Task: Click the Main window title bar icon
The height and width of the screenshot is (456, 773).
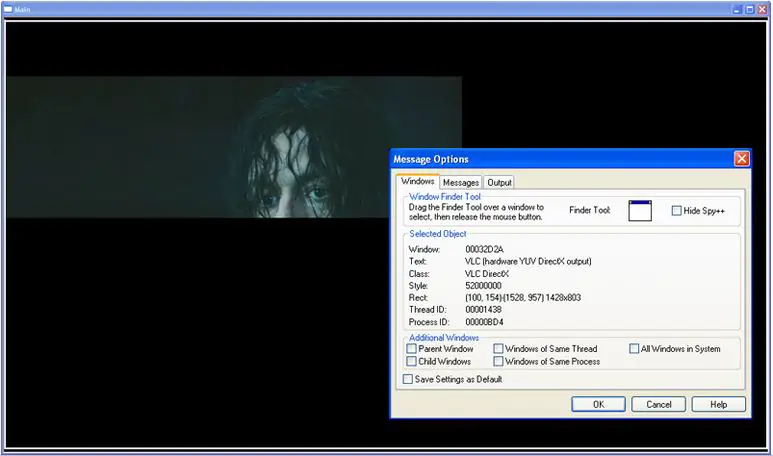Action: pyautogui.click(x=9, y=8)
